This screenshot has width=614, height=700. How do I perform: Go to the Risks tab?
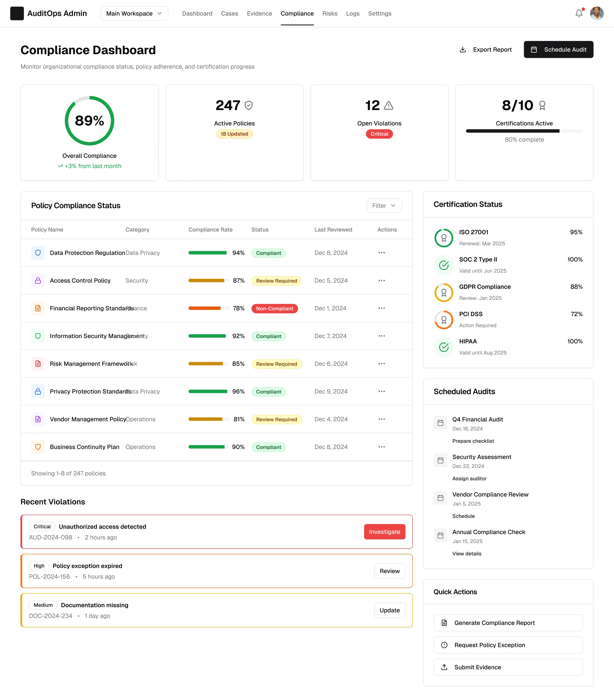330,13
